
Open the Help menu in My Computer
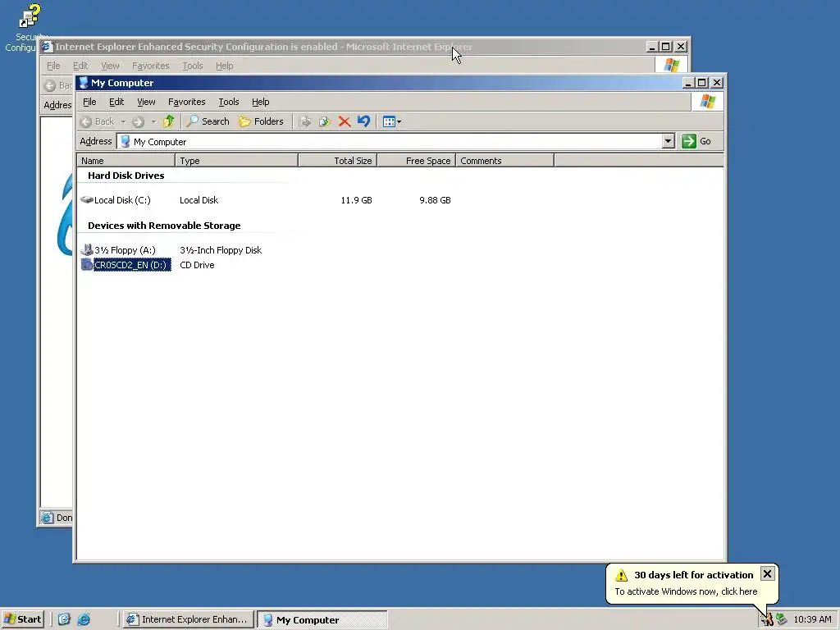coord(260,102)
